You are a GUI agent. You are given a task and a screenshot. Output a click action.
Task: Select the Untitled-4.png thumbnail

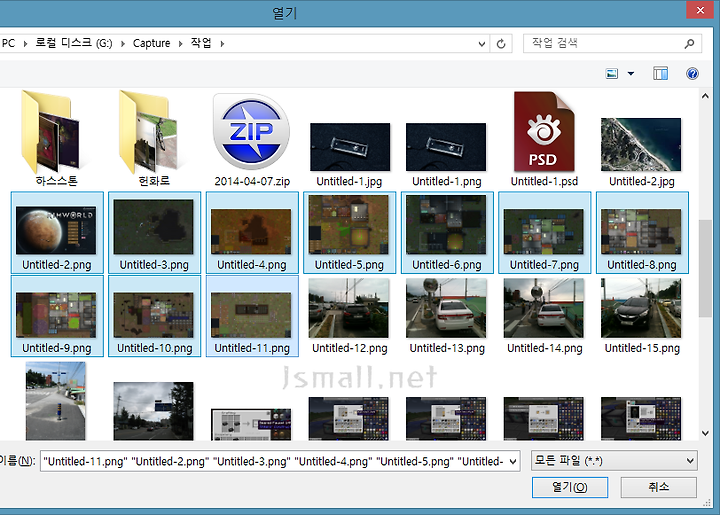coord(251,231)
